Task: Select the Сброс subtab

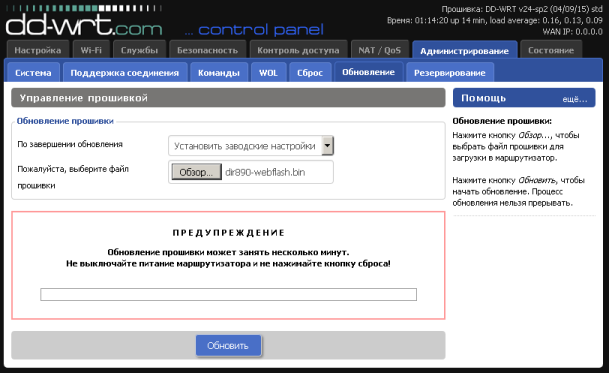Action: pyautogui.click(x=310, y=73)
